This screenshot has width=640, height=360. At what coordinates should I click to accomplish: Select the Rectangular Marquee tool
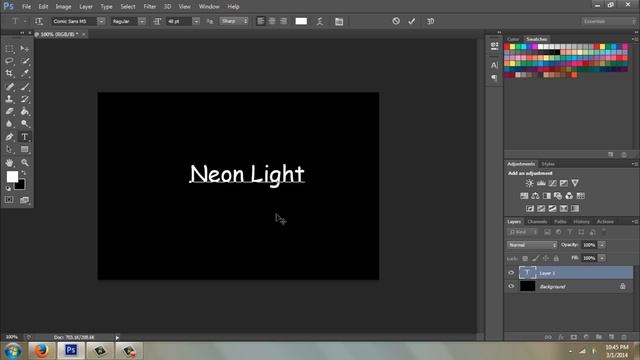(x=9, y=49)
